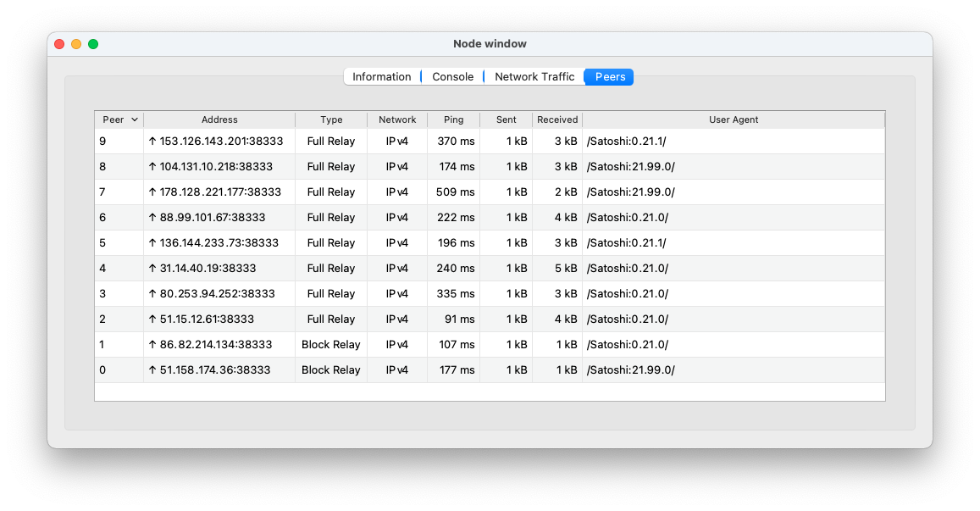Click outbound arrow icon beside 31.14.40.19
The image size is (980, 511).
point(152,269)
